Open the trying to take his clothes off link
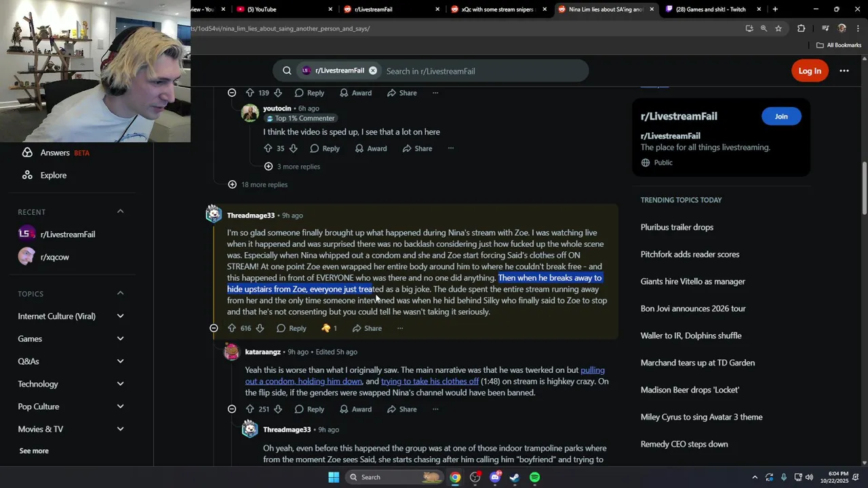Image resolution: width=868 pixels, height=488 pixels. (430, 382)
